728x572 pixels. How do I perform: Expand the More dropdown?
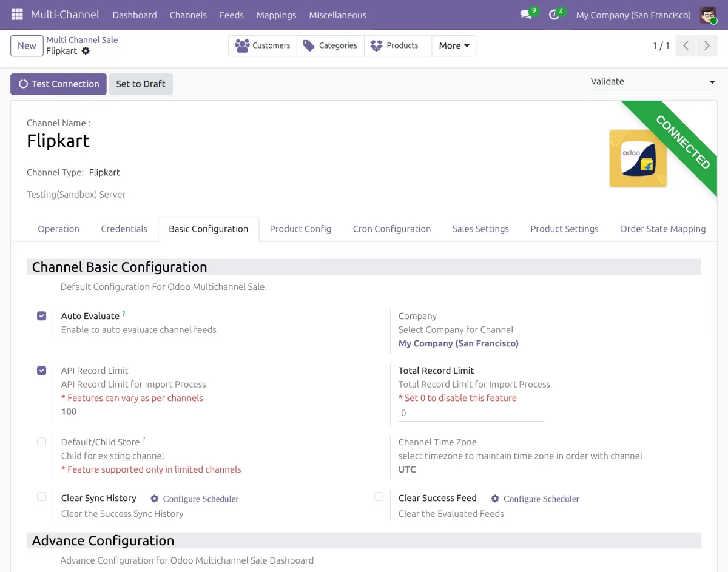454,45
